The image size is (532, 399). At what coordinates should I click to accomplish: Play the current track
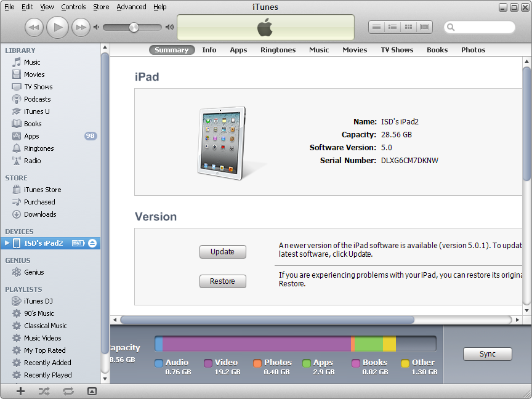(x=57, y=27)
